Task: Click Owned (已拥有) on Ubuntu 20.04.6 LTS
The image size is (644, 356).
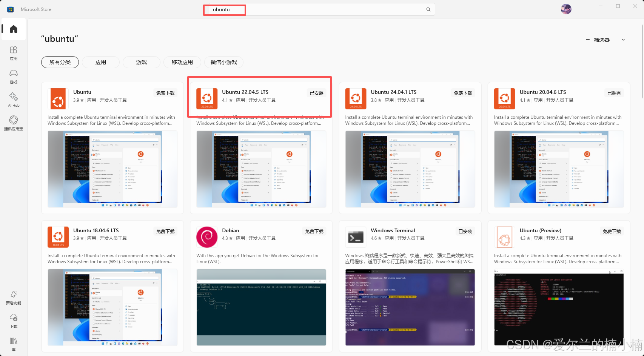Action: [614, 93]
